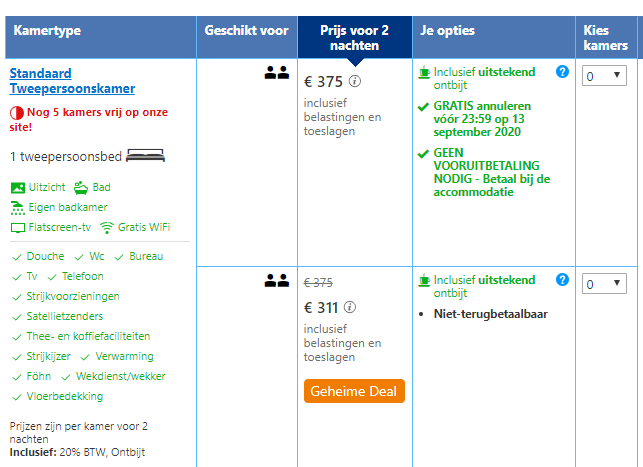Click the breakfast cup icon in first option
643x467 pixels.
[x=424, y=72]
